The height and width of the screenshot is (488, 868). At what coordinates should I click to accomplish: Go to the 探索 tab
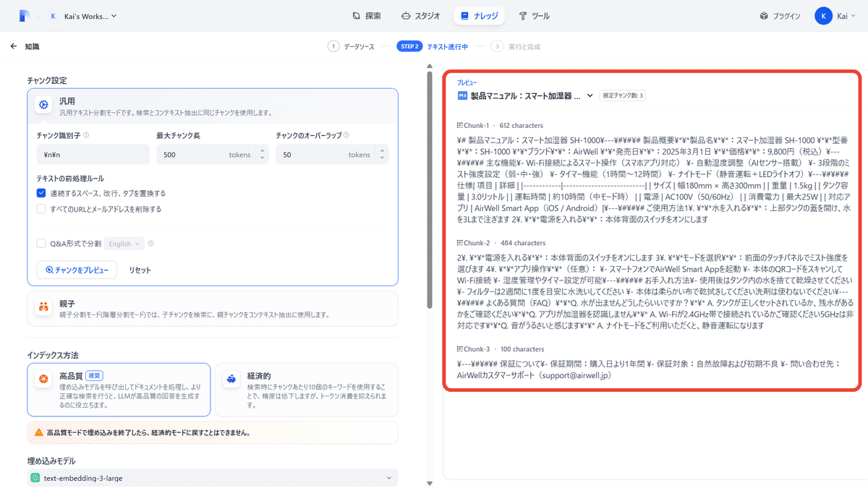(366, 16)
